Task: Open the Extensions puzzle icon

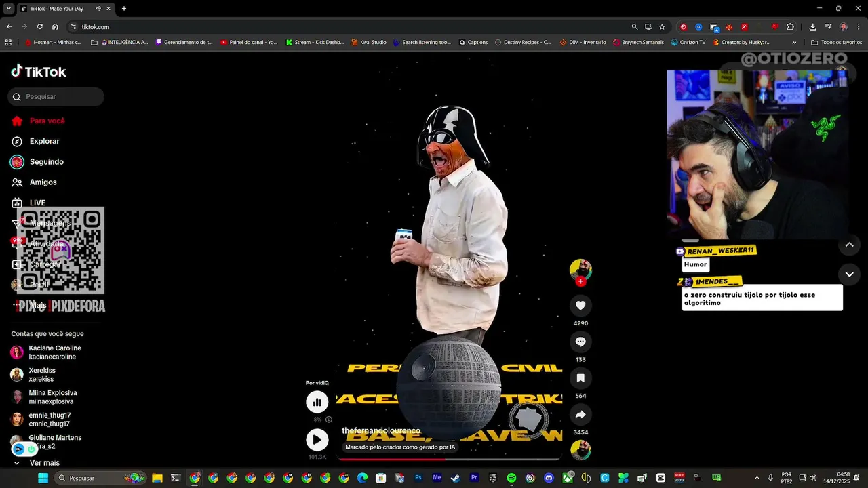Action: [x=791, y=27]
